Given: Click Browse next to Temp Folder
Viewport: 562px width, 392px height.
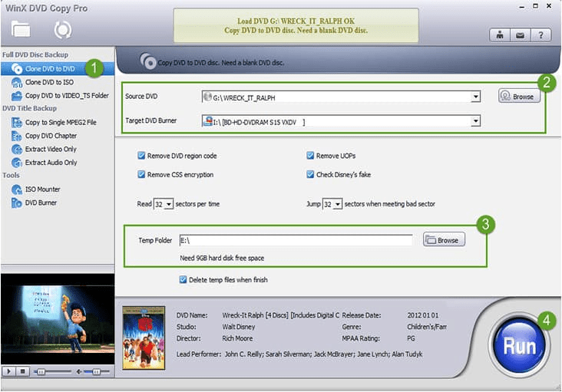Looking at the screenshot, I should click(x=443, y=240).
